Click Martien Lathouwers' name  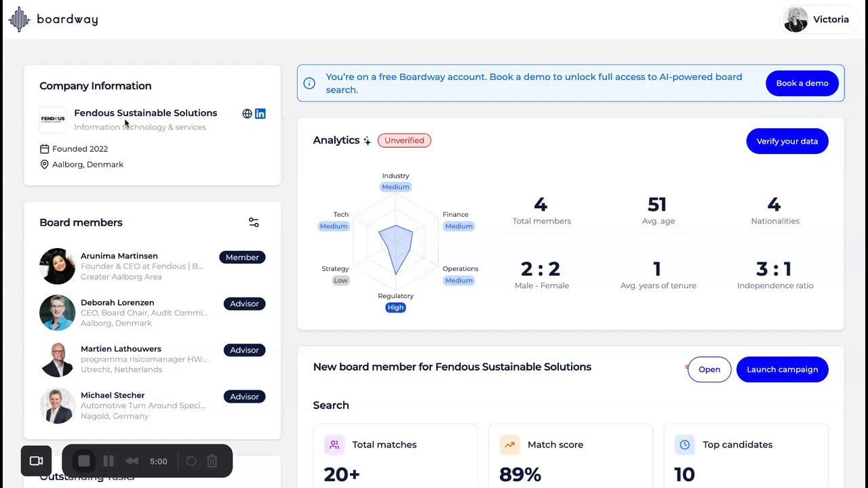pyautogui.click(x=121, y=349)
